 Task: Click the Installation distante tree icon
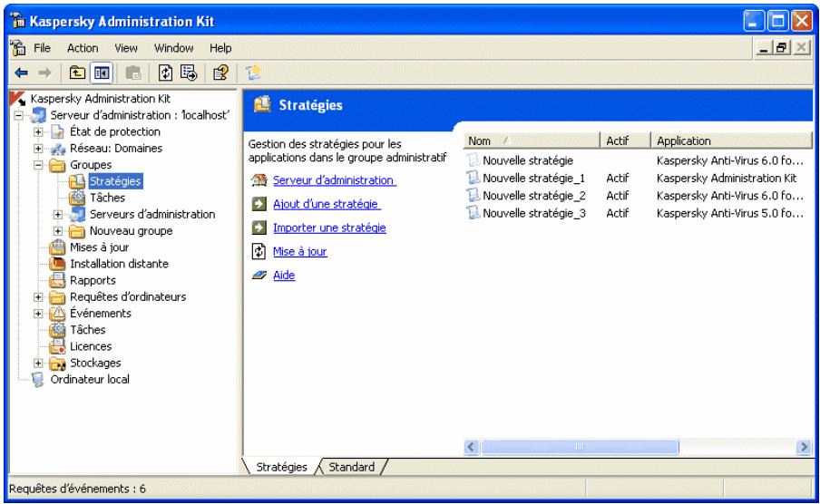(57, 264)
